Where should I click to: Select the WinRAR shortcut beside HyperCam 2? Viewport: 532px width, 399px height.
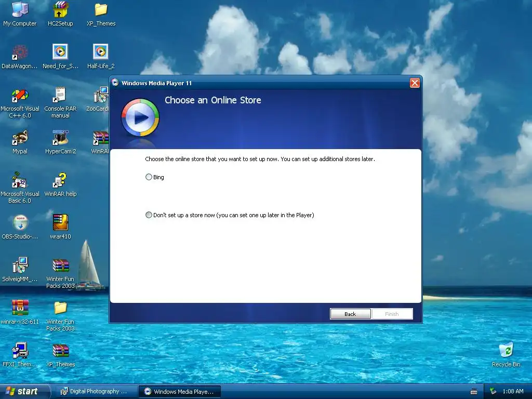click(x=100, y=142)
